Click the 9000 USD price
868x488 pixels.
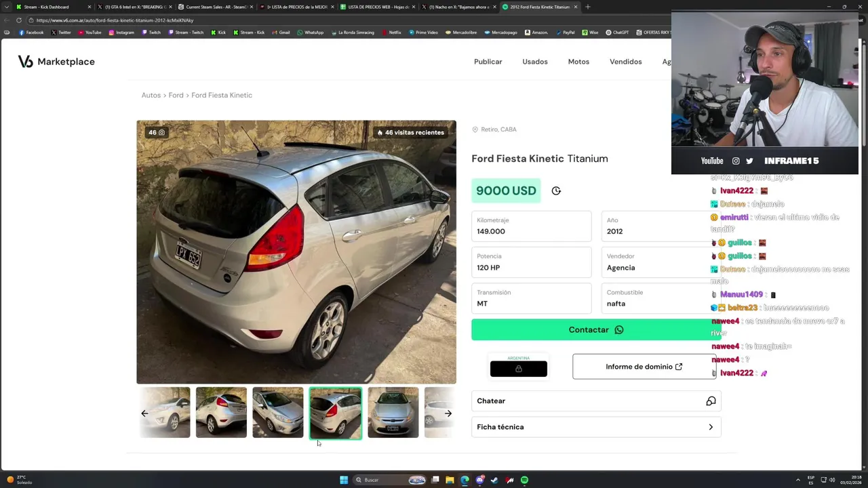coord(506,191)
